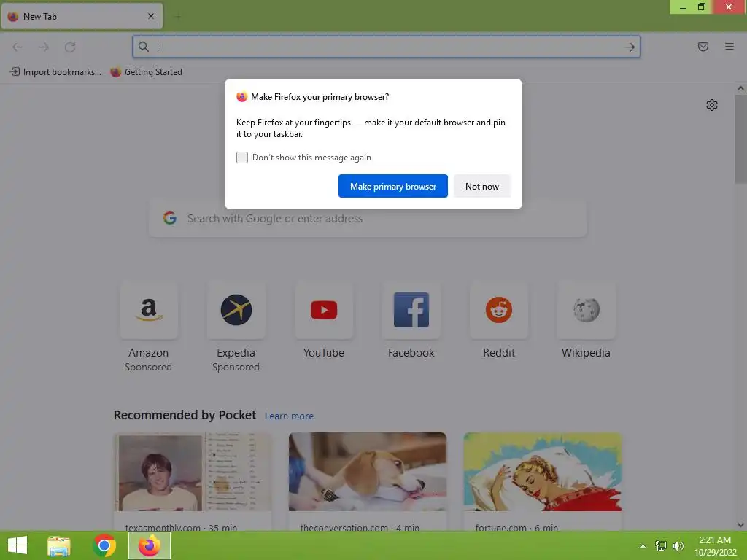
Task: Open File Explorer from taskbar
Action: (x=59, y=545)
